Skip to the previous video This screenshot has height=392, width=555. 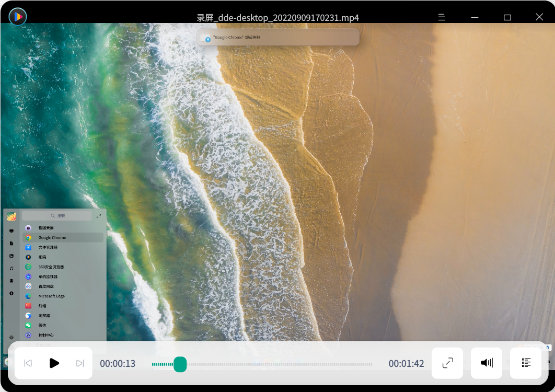[28, 363]
